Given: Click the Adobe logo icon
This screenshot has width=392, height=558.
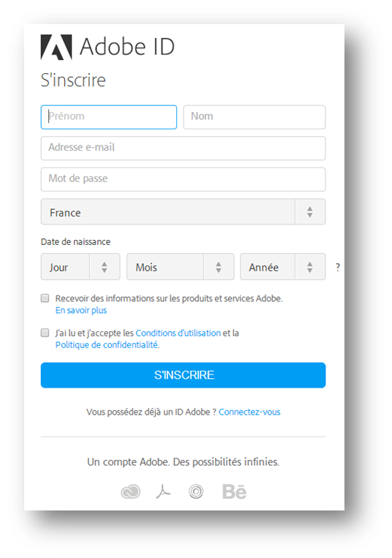Looking at the screenshot, I should (x=56, y=47).
